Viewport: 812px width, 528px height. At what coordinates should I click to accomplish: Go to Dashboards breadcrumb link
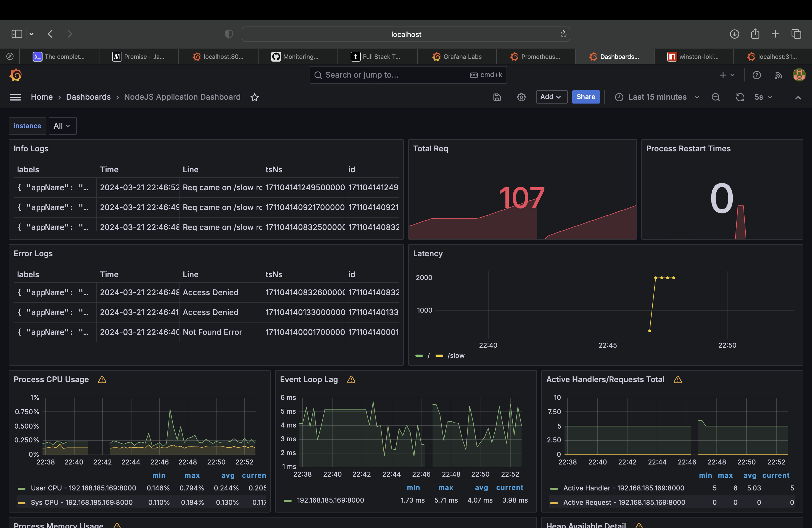88,97
